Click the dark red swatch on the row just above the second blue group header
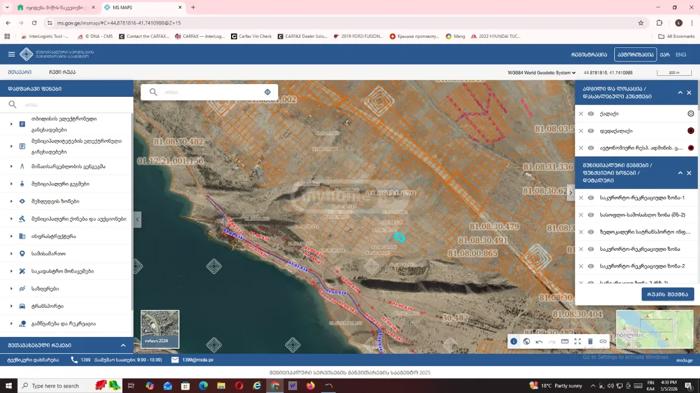 [x=691, y=148]
